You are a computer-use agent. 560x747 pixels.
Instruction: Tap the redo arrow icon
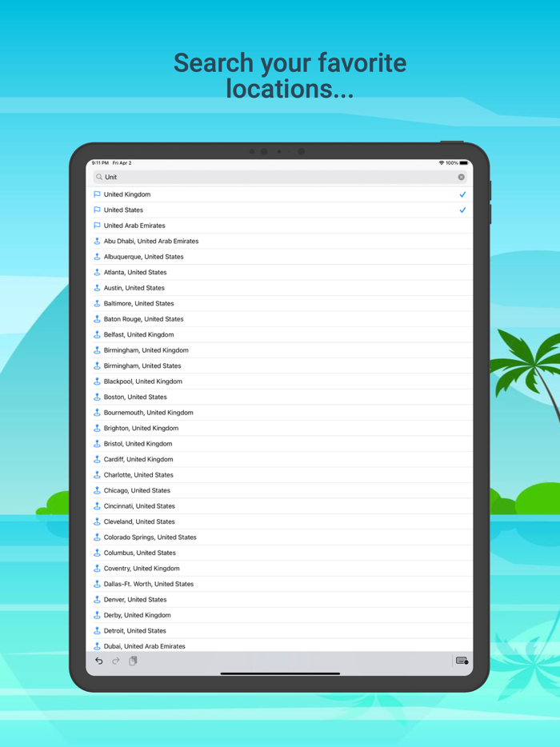click(x=116, y=661)
